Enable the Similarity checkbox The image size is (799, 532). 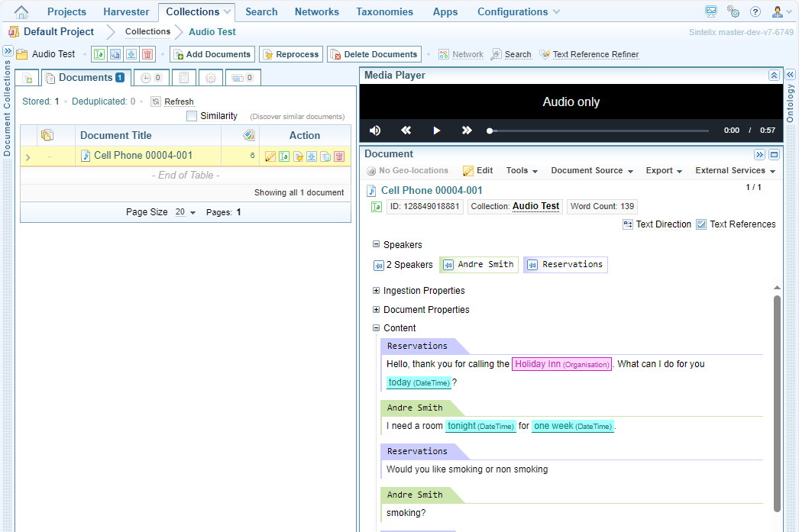(x=192, y=116)
